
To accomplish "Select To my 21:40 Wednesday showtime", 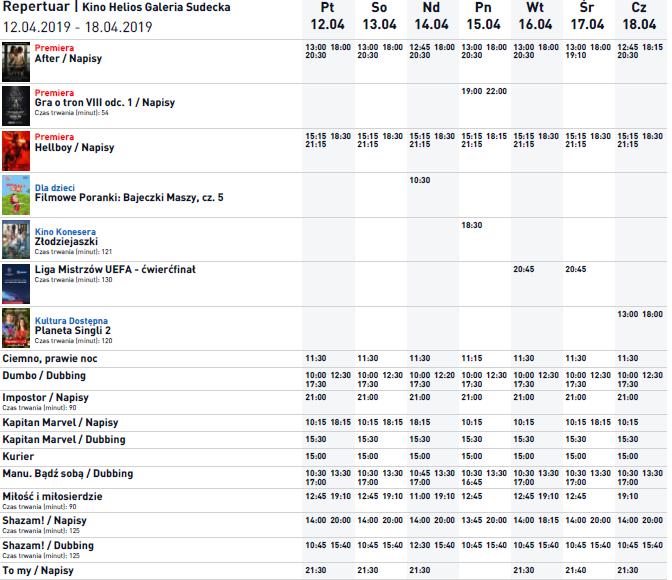I will coord(576,571).
